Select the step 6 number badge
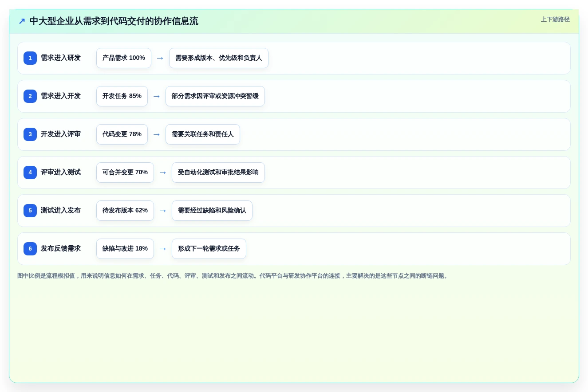 tap(30, 249)
